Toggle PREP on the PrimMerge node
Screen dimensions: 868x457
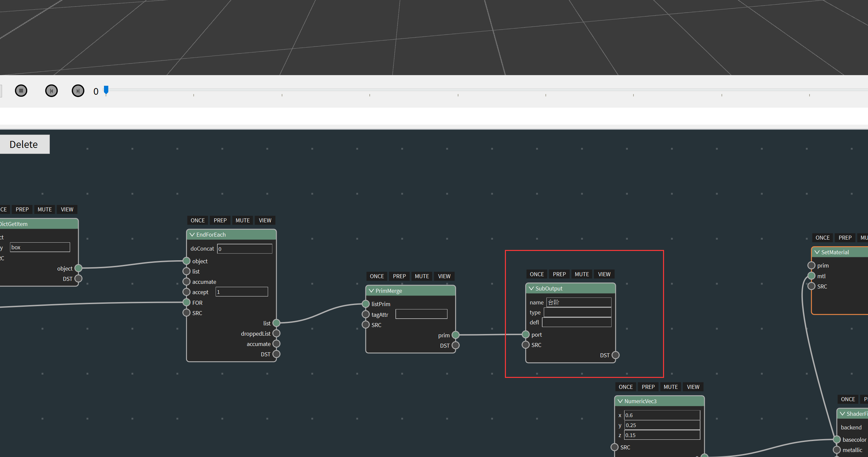pyautogui.click(x=399, y=276)
